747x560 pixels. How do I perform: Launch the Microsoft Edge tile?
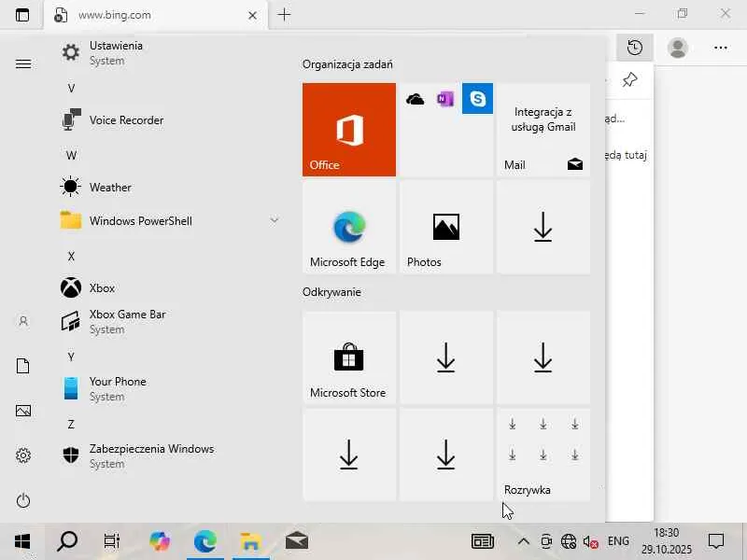pyautogui.click(x=348, y=227)
